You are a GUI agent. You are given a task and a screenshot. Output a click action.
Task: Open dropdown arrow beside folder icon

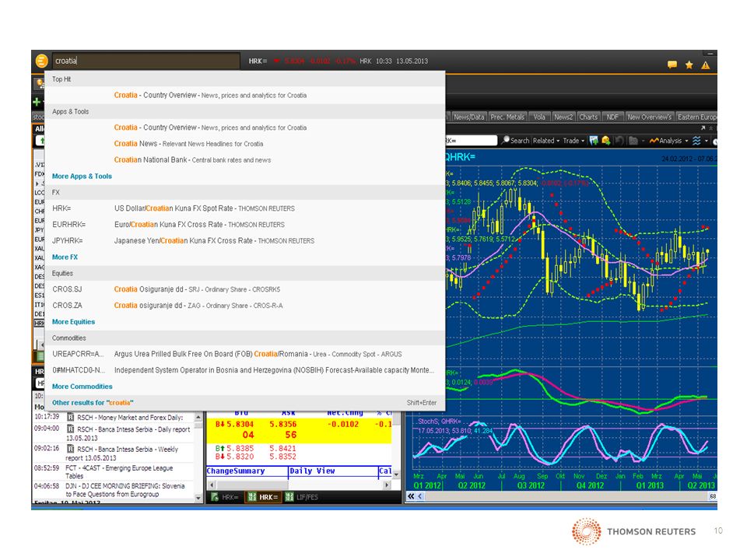point(643,141)
